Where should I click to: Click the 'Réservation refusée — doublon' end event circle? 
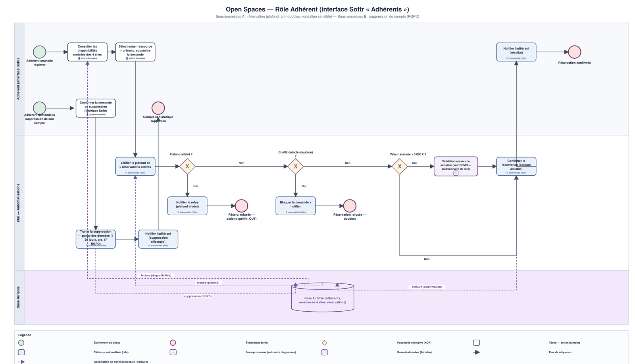pos(350,206)
